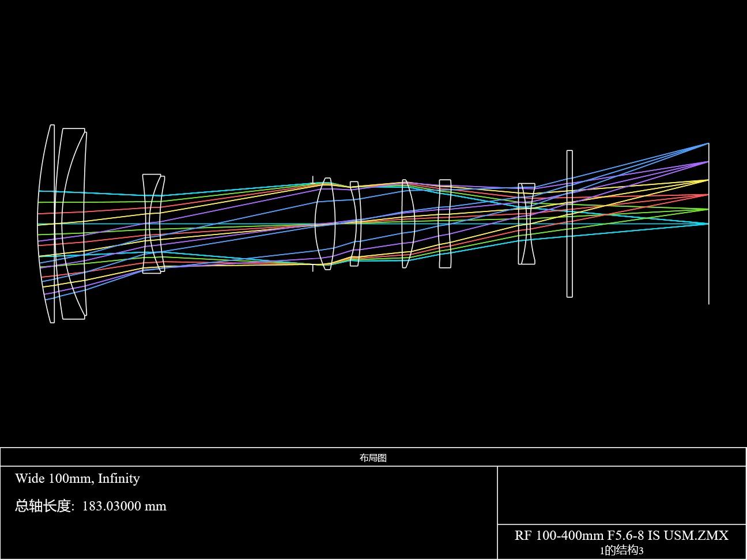Click the blue ray focus at top of image plane

click(x=708, y=143)
